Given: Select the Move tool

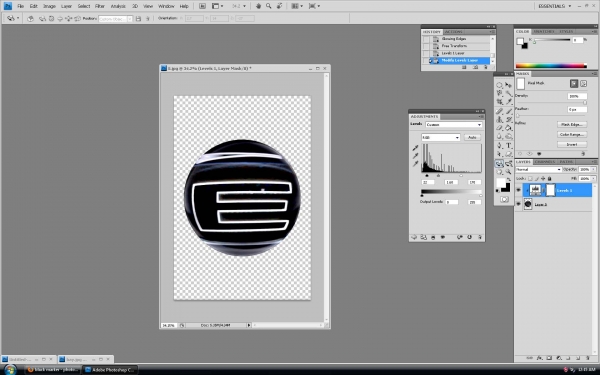Looking at the screenshot, I should 509,85.
